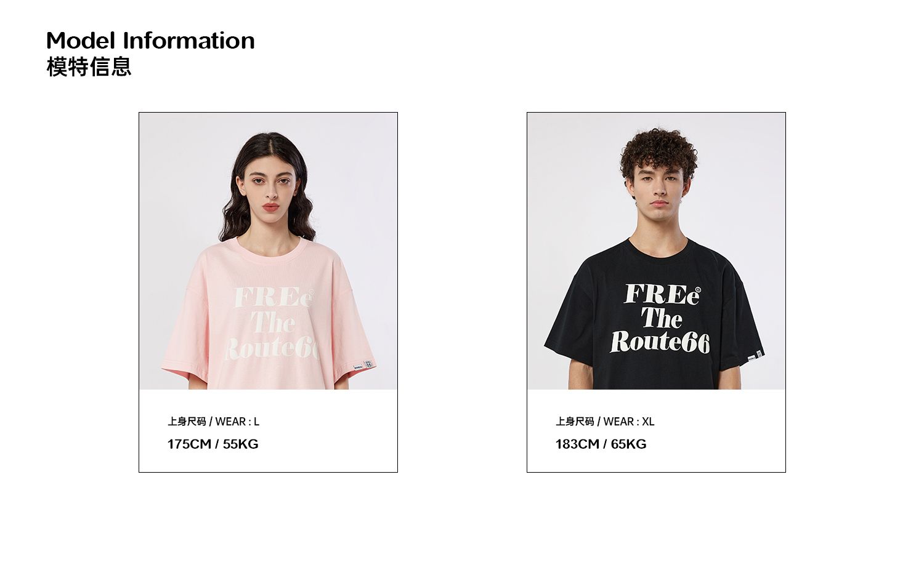Click the female model's face

269,186
